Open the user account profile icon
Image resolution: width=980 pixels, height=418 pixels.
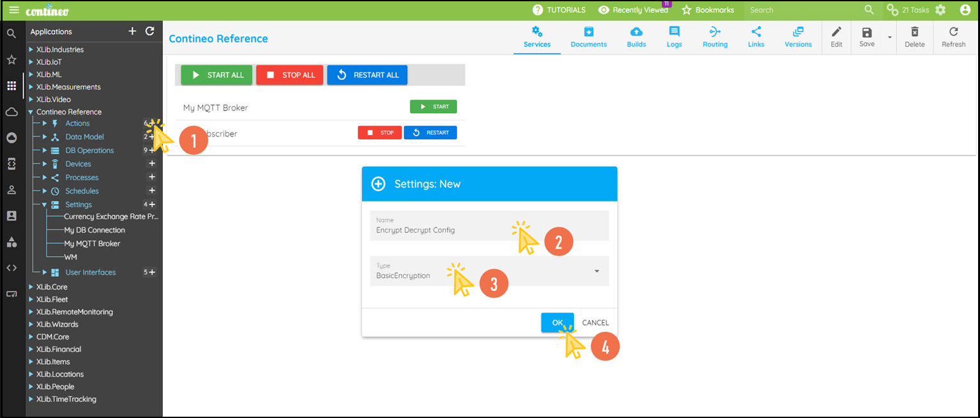965,10
